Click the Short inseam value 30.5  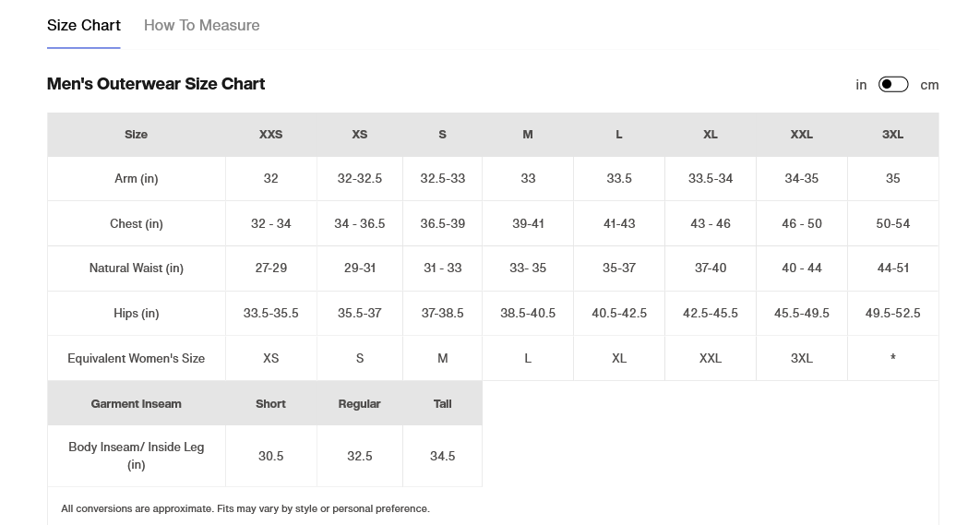tap(270, 456)
